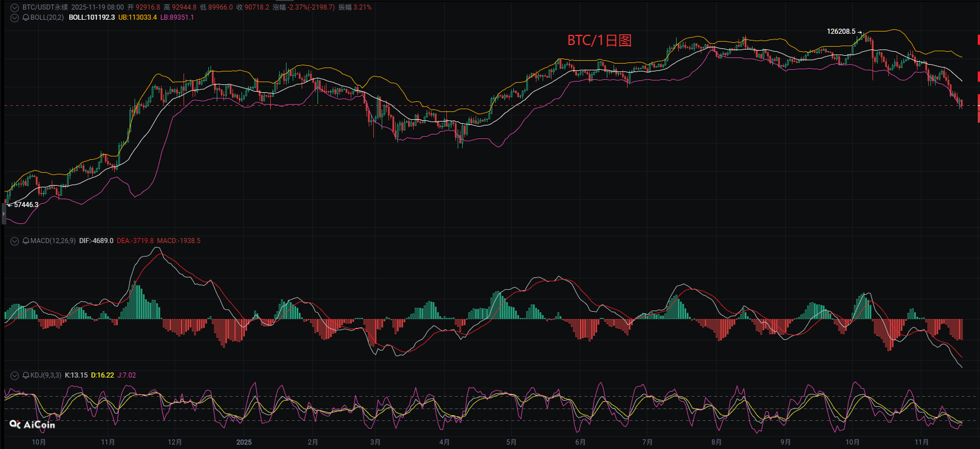This screenshot has height=449, width=980.
Task: Click the BTC/USDT永续 symbol name
Action: pos(45,7)
